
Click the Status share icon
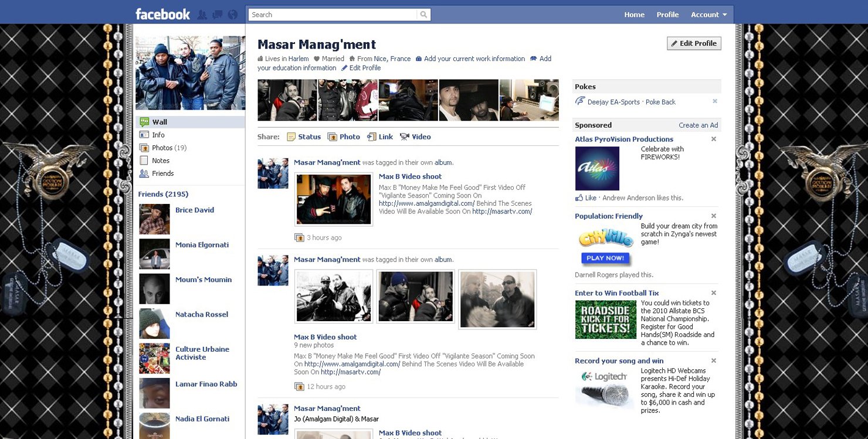point(291,137)
